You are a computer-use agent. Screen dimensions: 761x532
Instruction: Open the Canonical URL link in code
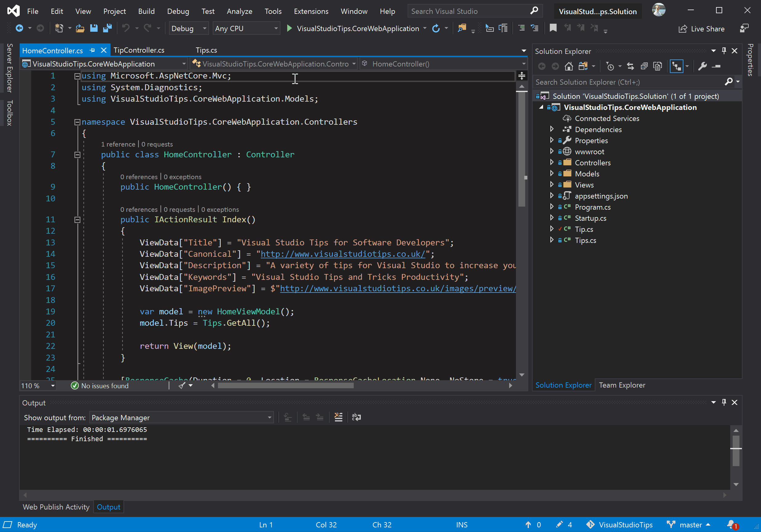pos(343,254)
